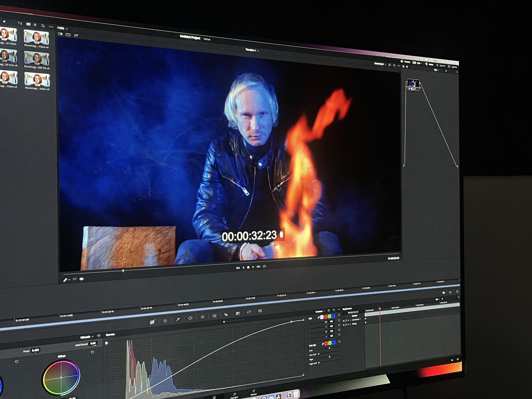The height and width of the screenshot is (399, 532).
Task: Open the Color Warper palette
Action: (165, 321)
